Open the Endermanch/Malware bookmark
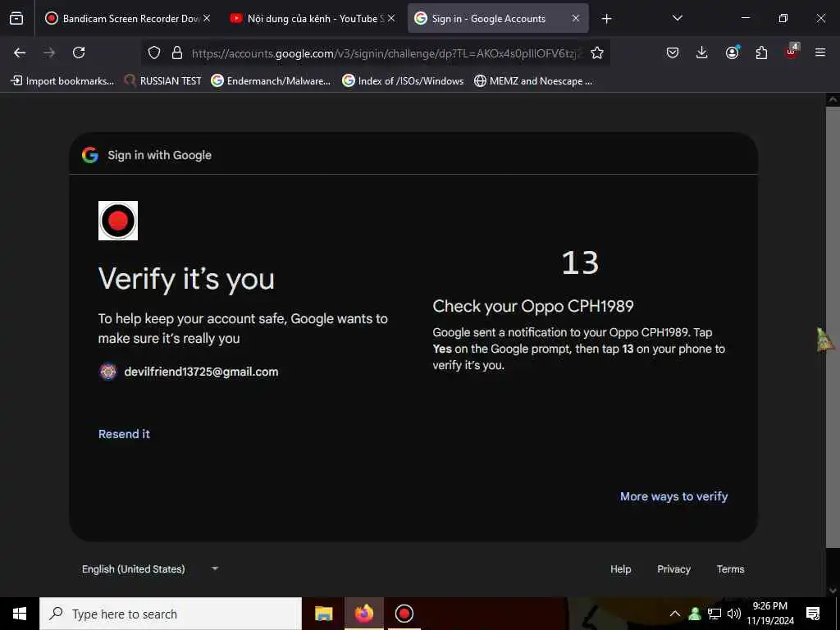 (x=271, y=81)
